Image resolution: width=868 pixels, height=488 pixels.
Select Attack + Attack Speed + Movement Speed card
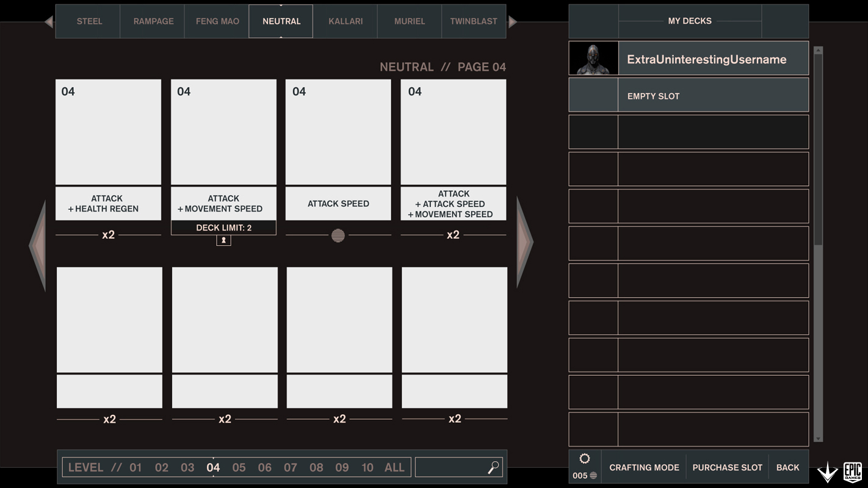click(x=454, y=149)
